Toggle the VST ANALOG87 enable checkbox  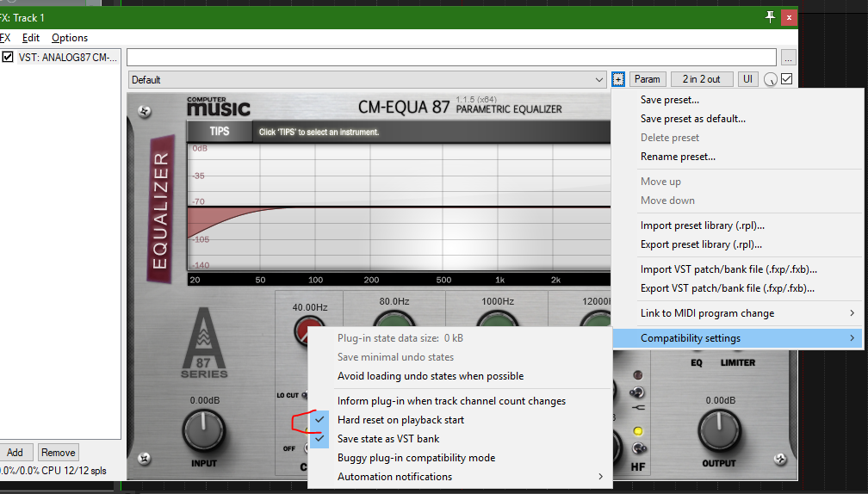(x=8, y=57)
